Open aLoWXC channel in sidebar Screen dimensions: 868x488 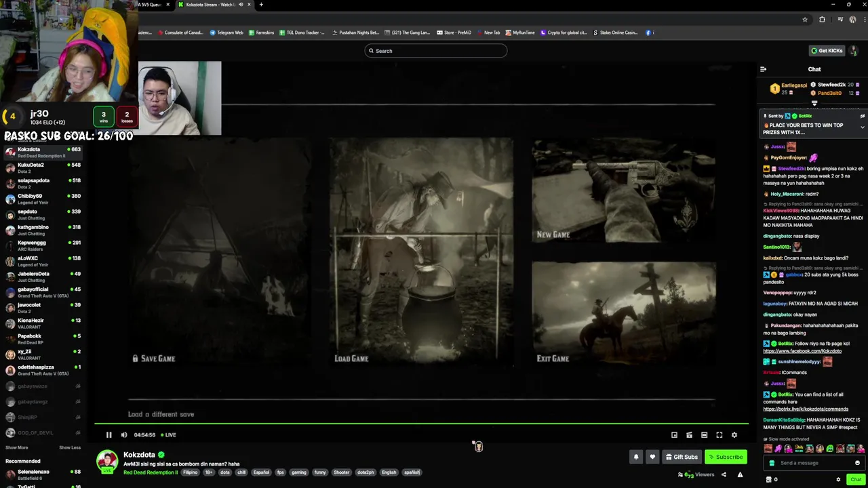tap(42, 261)
